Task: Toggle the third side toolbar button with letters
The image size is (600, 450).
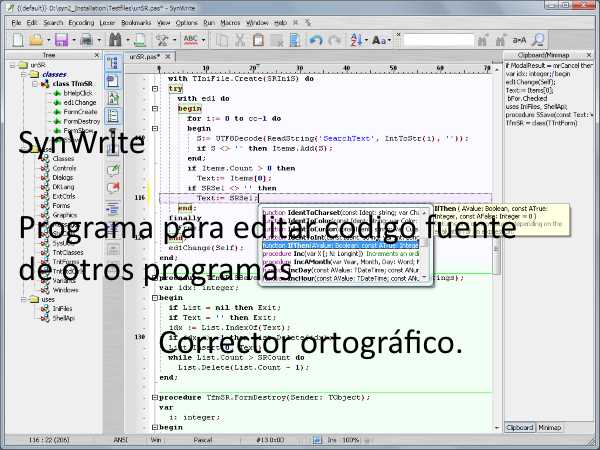Action: tap(113, 98)
